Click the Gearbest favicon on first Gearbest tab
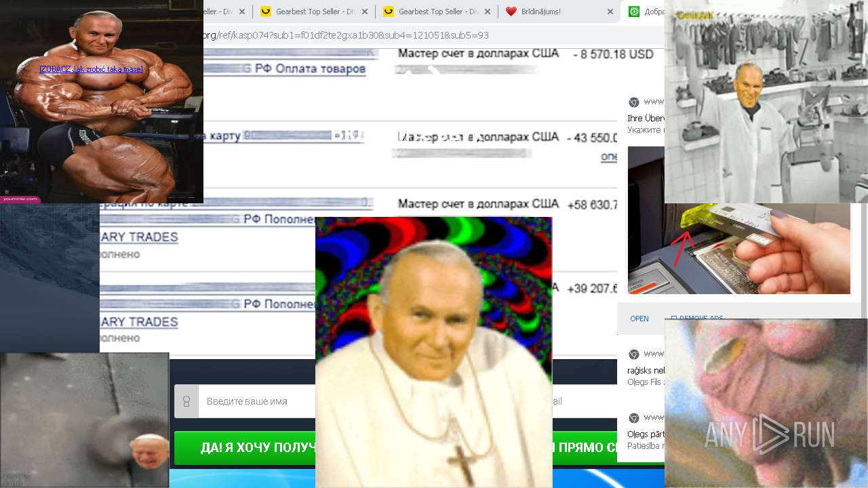Image resolution: width=868 pixels, height=488 pixels. click(266, 12)
